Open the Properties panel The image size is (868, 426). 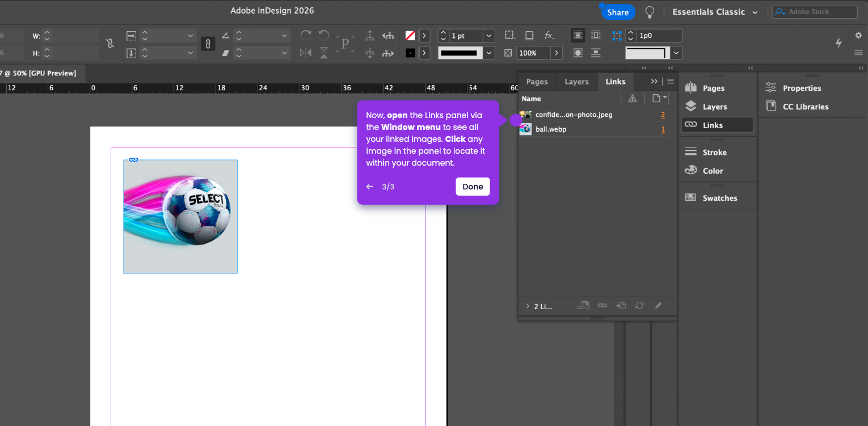click(801, 88)
